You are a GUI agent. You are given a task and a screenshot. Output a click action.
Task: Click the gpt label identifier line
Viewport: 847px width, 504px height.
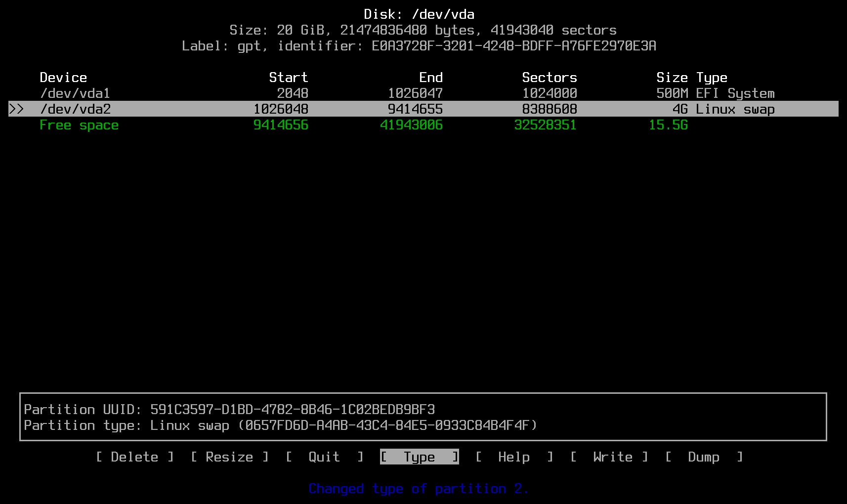coord(419,46)
